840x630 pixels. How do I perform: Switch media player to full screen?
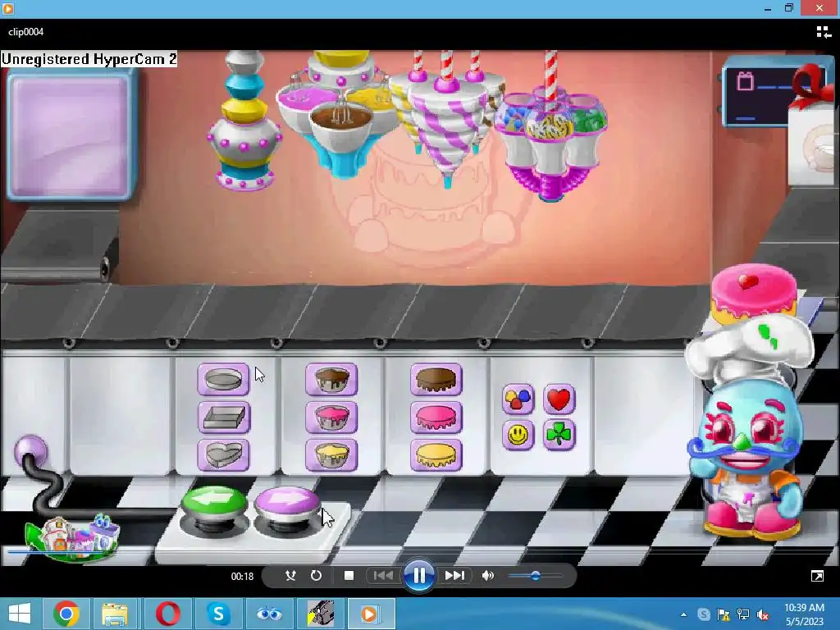point(818,576)
